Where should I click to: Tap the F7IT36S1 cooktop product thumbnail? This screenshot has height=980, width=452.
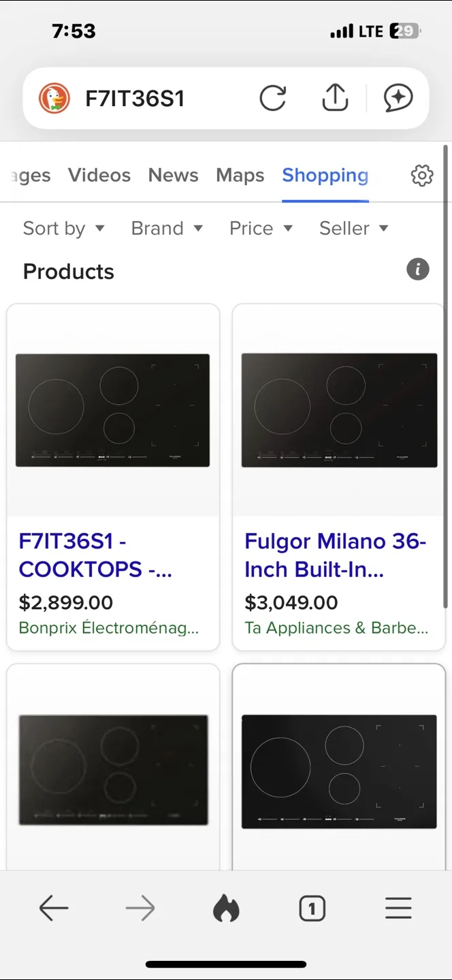click(x=113, y=409)
